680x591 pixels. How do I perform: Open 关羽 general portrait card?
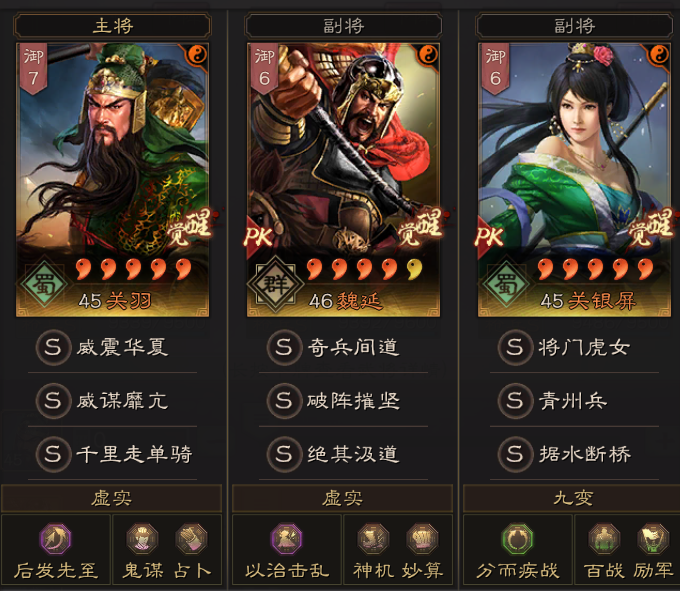click(113, 180)
